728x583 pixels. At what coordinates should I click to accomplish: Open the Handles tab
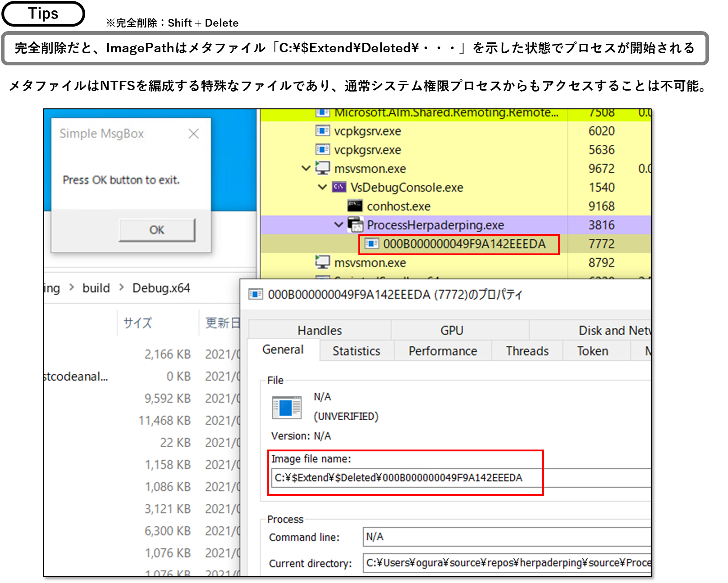point(320,331)
